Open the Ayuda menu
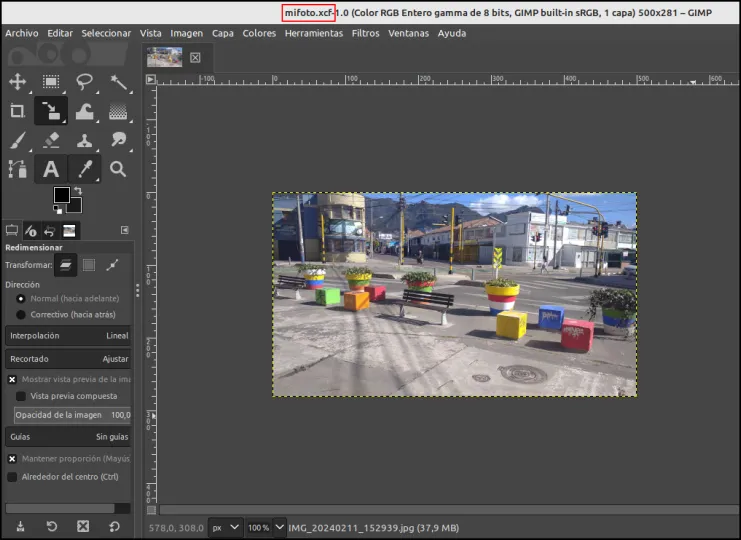741x540 pixels. (452, 34)
